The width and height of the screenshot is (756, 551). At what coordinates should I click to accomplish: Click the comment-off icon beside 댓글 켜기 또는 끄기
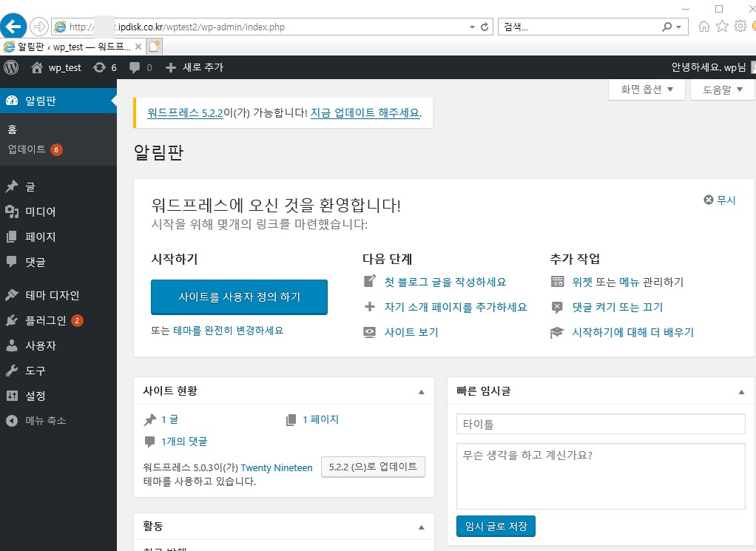click(x=557, y=307)
